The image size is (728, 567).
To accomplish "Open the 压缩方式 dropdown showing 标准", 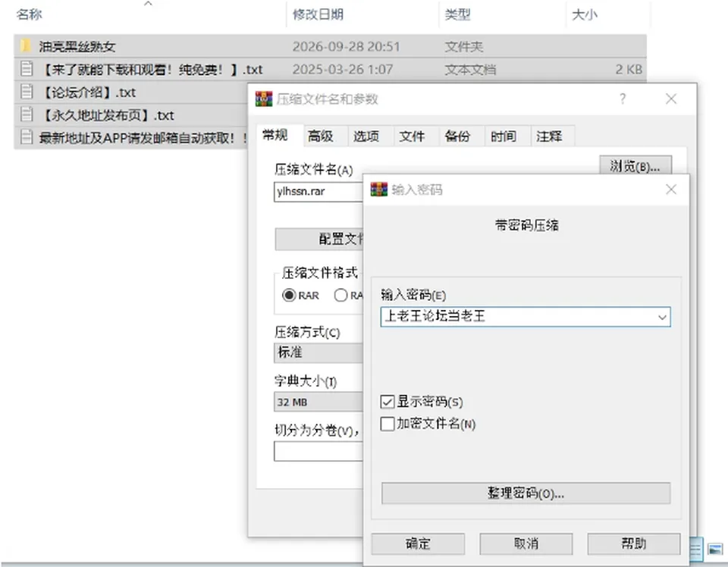I will [318, 352].
